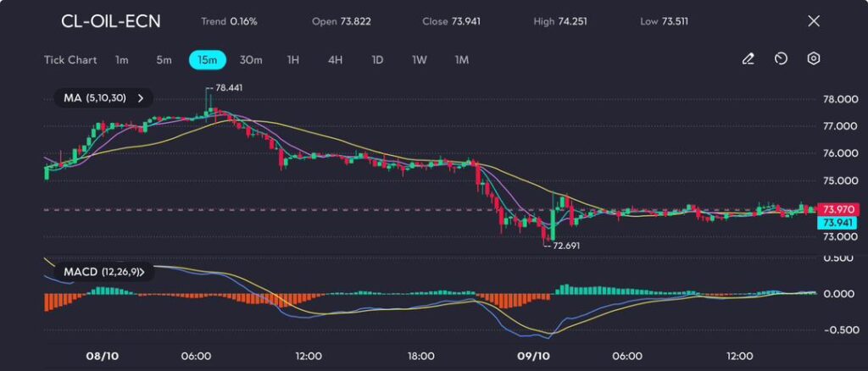Set the chart to 1W interval
Image resolution: width=868 pixels, height=371 pixels.
pyautogui.click(x=420, y=60)
